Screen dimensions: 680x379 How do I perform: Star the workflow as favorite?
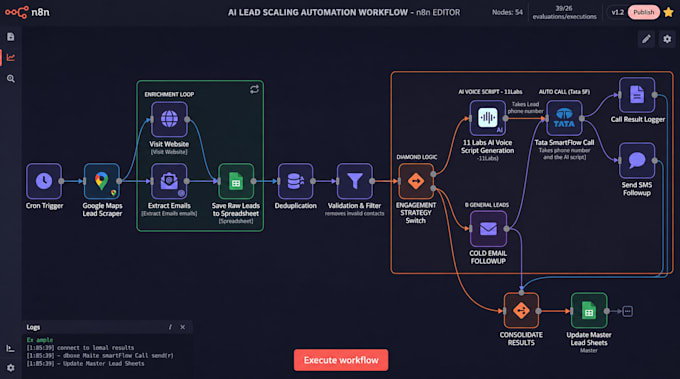669,12
